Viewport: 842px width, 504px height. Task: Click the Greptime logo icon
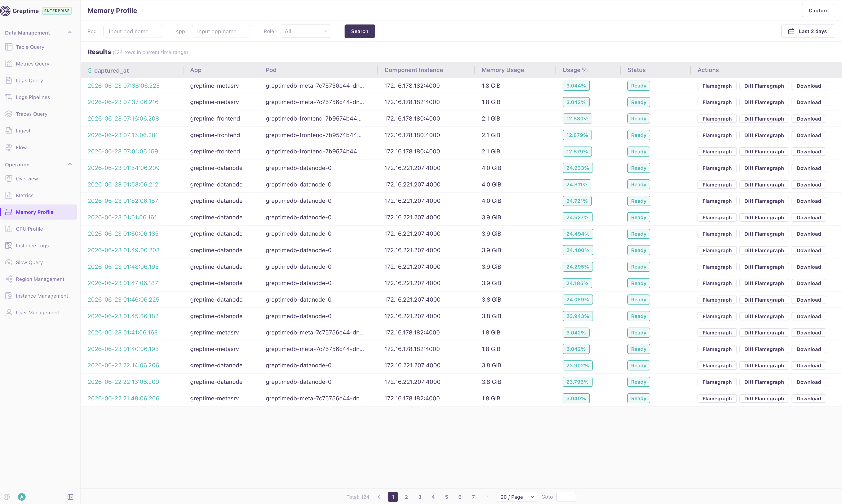(5, 11)
